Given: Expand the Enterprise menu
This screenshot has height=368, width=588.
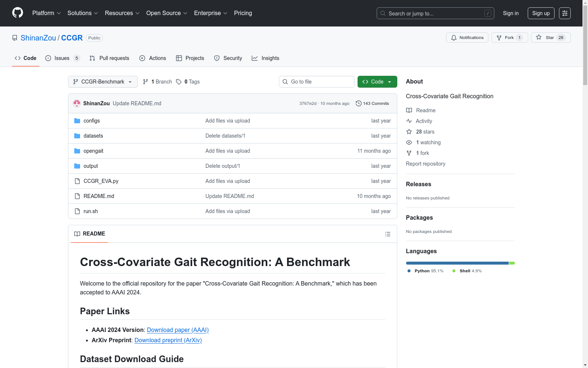Looking at the screenshot, I should 211,13.
